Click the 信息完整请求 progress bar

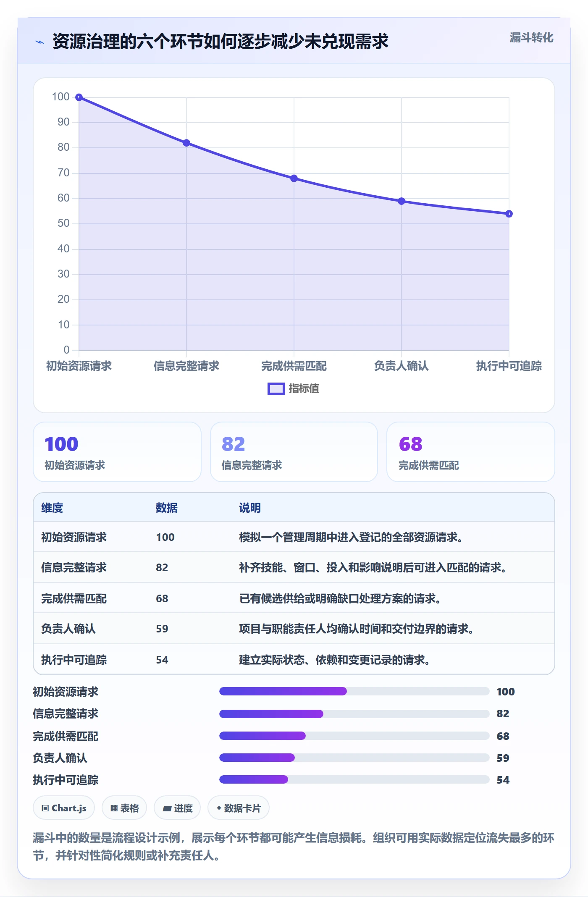354,713
